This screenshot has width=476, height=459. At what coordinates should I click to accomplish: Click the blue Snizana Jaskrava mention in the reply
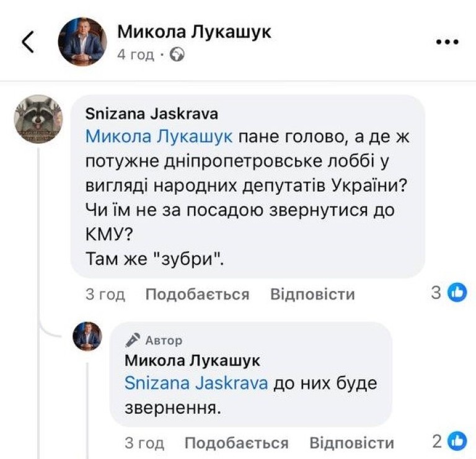(196, 383)
